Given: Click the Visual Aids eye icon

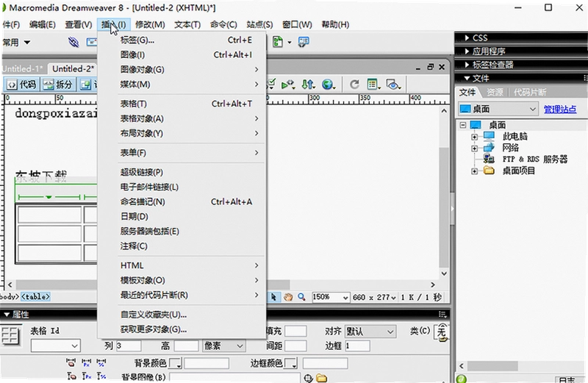Looking at the screenshot, I should pos(393,85).
